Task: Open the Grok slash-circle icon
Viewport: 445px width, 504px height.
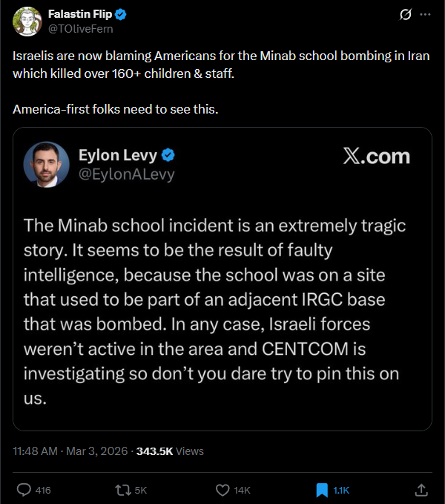Action: click(406, 14)
